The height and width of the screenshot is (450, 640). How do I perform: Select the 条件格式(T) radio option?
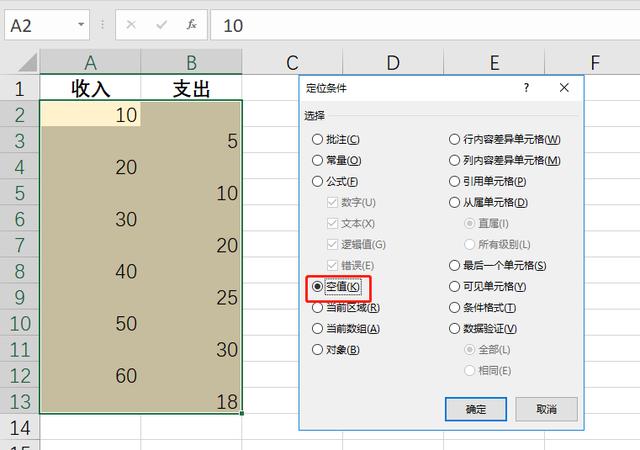(x=482, y=307)
